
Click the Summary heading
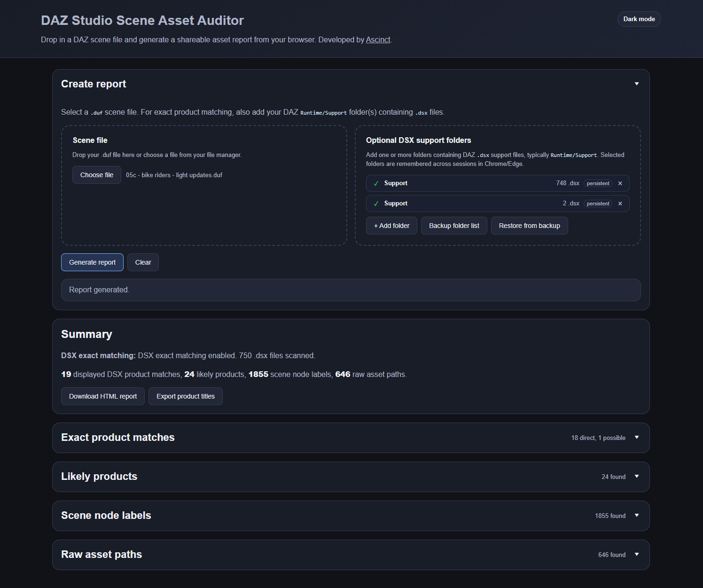point(86,334)
